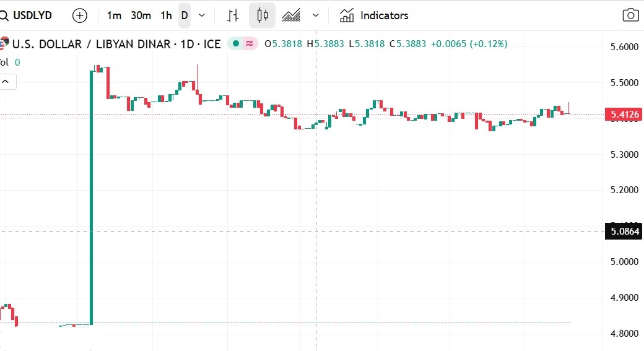
Task: Select the 1h timeframe
Action: click(166, 15)
